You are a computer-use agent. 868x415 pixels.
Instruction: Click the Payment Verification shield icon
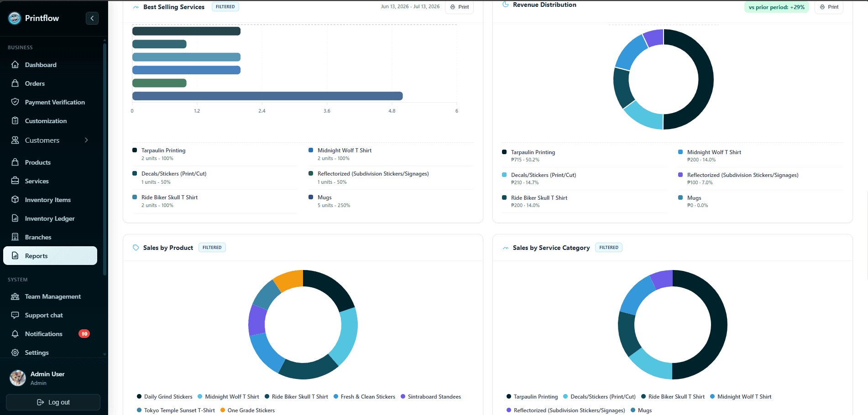[x=15, y=102]
